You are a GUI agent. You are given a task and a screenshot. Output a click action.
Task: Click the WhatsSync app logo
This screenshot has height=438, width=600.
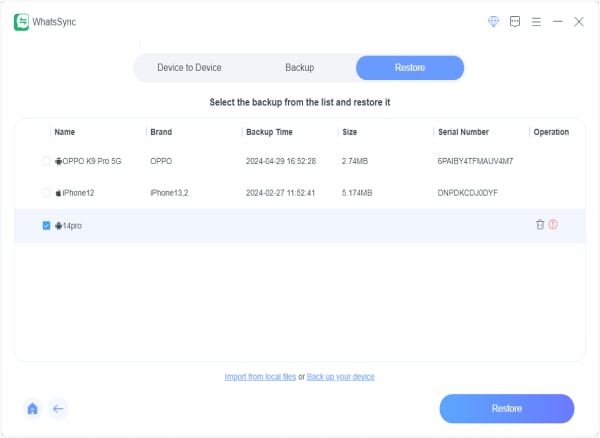pos(21,22)
